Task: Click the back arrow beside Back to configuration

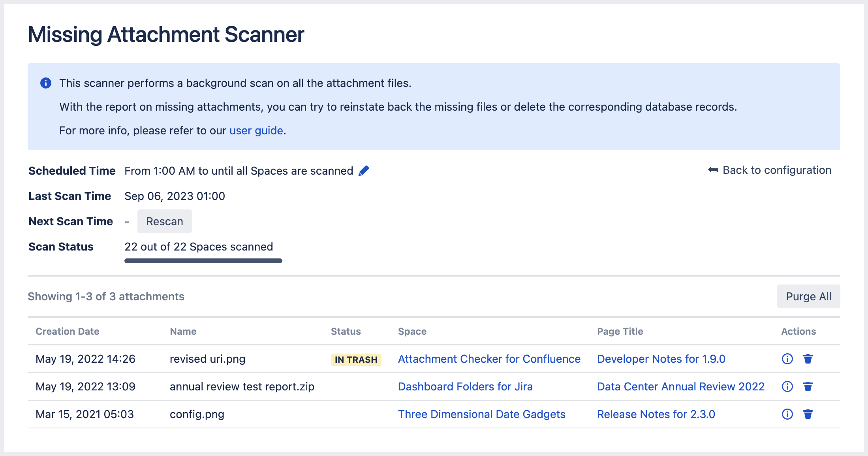Action: pyautogui.click(x=712, y=170)
